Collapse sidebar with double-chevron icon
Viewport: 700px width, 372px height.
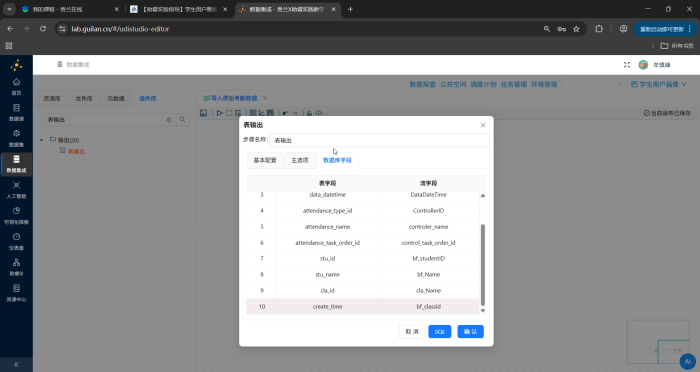point(16,364)
